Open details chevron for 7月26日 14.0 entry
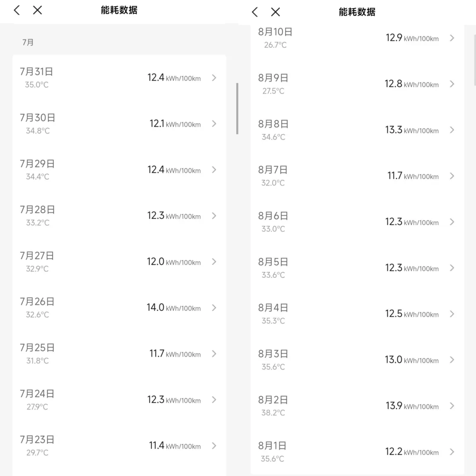Screen dimensions: 476x476 pos(214,308)
